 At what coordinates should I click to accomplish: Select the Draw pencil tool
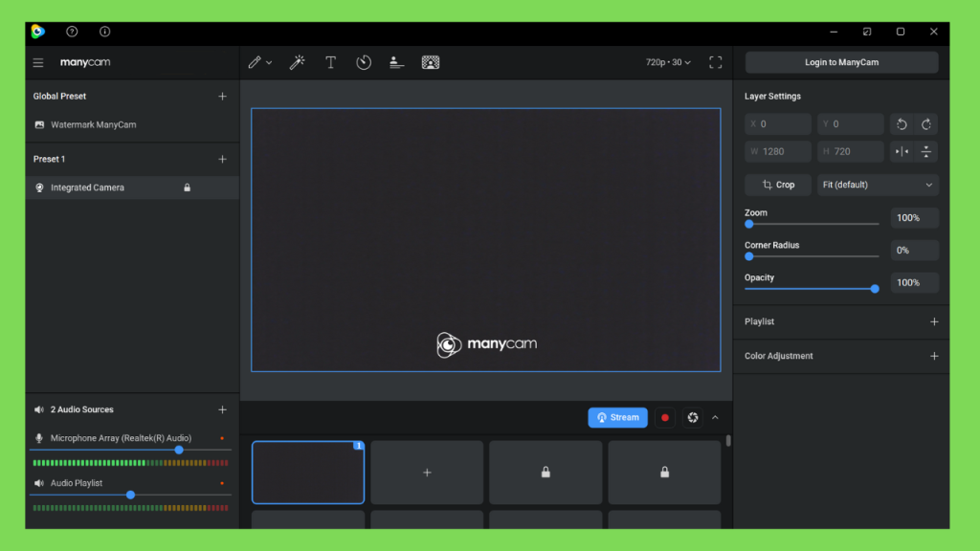(255, 62)
